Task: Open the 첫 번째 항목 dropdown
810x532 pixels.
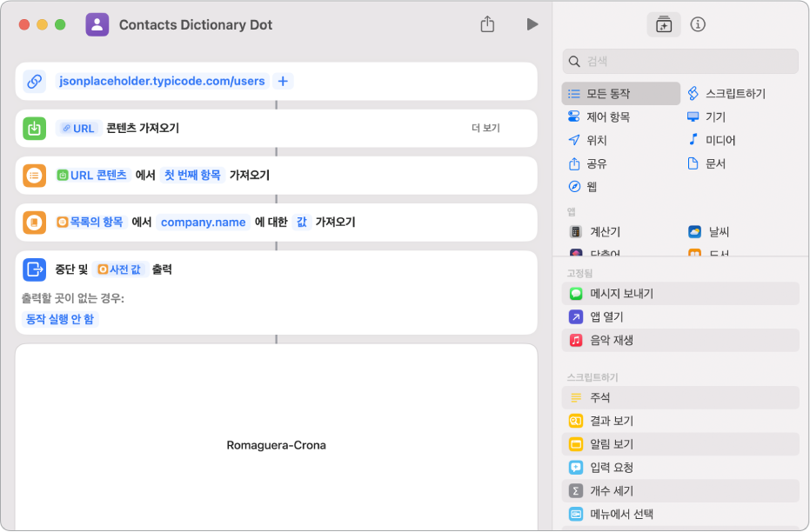Action: pos(192,176)
